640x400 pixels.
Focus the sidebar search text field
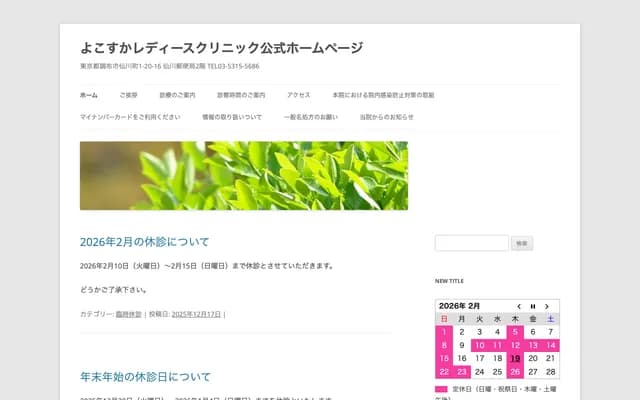(x=472, y=243)
